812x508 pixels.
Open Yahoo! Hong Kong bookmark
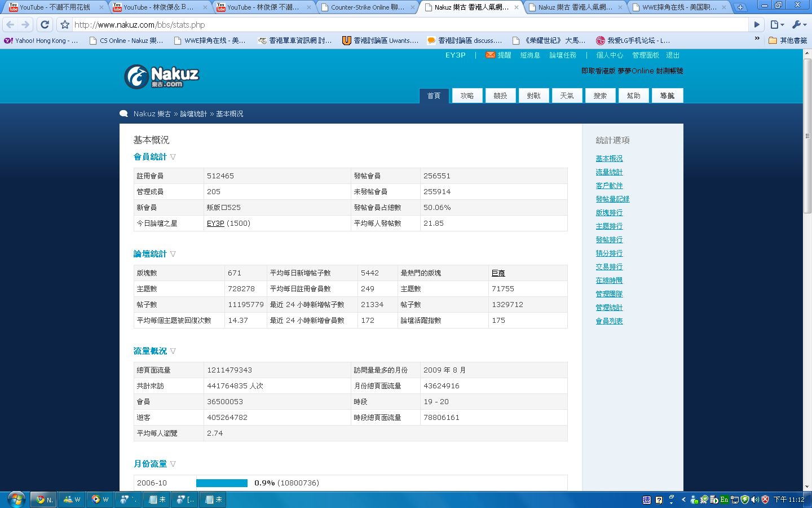41,41
